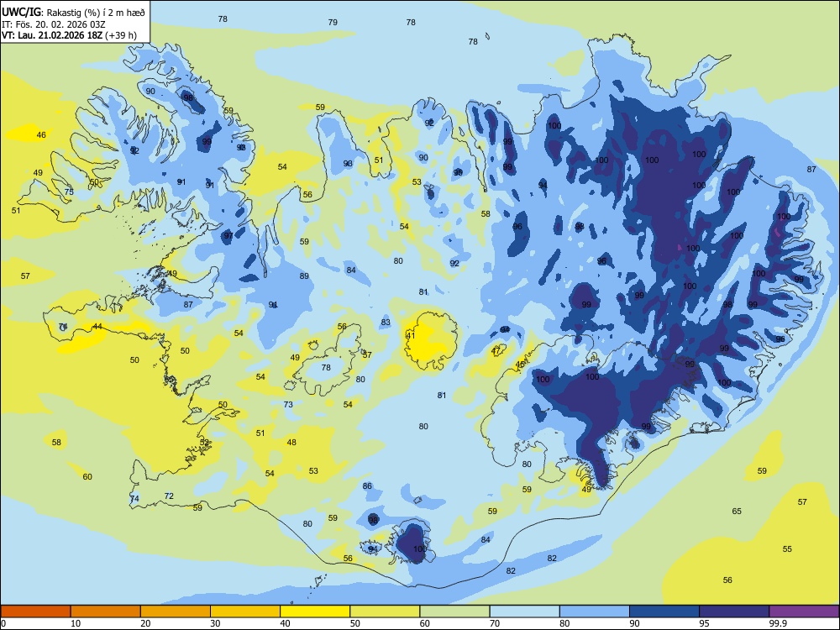Click the offshore value 60
The height and width of the screenshot is (630, 840).
tap(87, 477)
